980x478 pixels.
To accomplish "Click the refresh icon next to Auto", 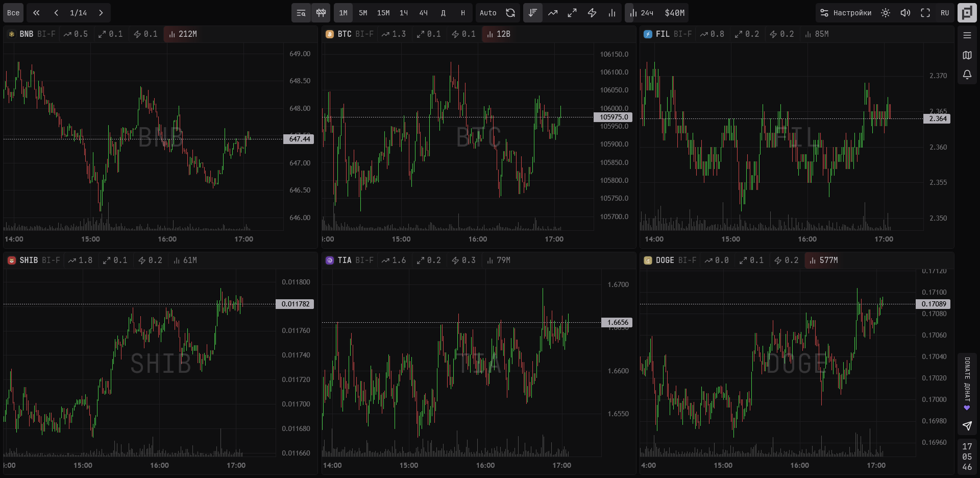I will [510, 13].
